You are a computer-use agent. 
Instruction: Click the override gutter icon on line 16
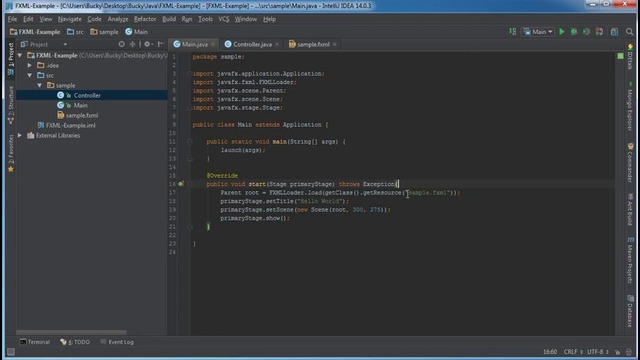(181, 184)
